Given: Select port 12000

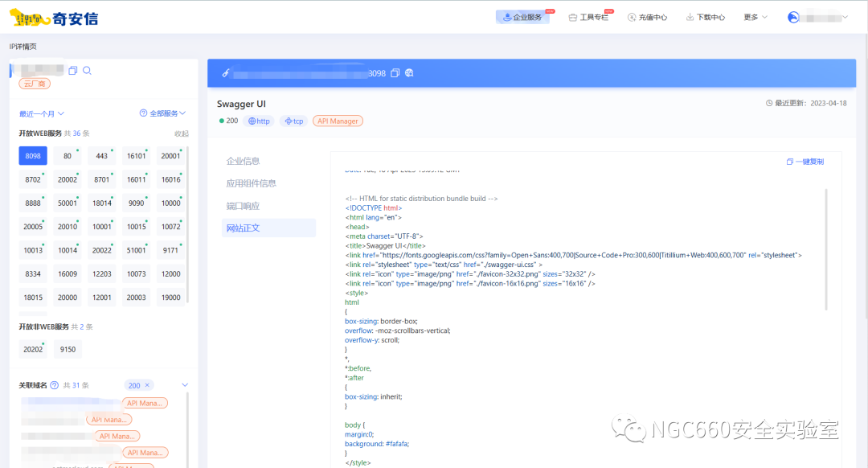Looking at the screenshot, I should point(170,273).
